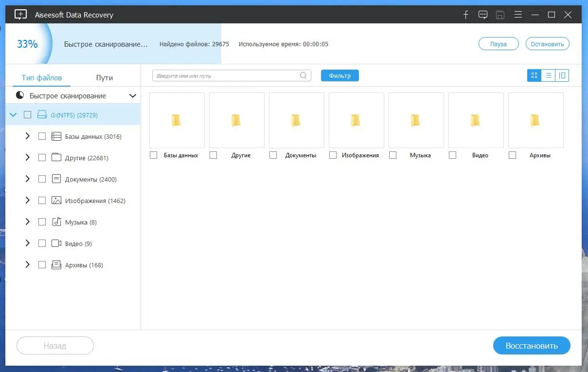This screenshot has width=588, height=372.
Task: Check Видео (9) in the tree
Action: click(42, 243)
